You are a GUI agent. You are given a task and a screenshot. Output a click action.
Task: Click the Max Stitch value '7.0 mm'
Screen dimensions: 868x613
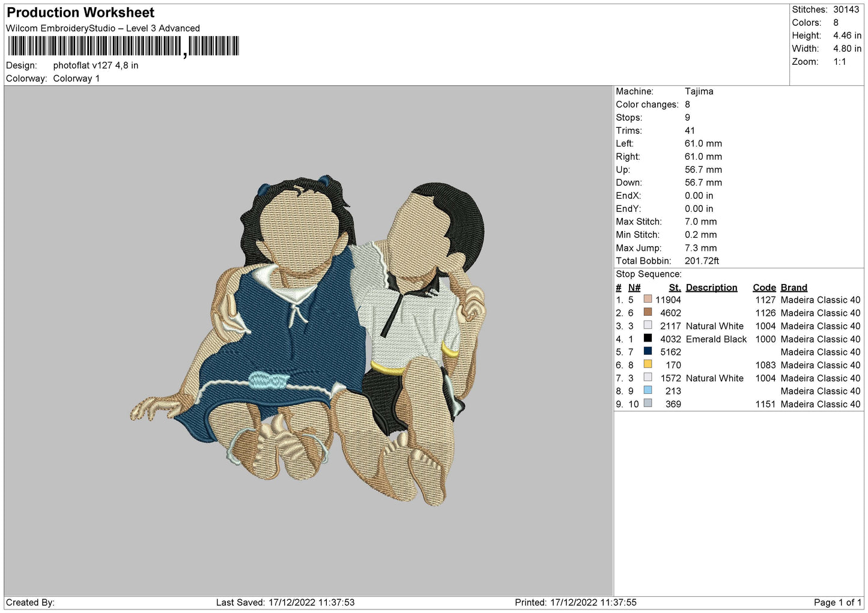pos(701,222)
